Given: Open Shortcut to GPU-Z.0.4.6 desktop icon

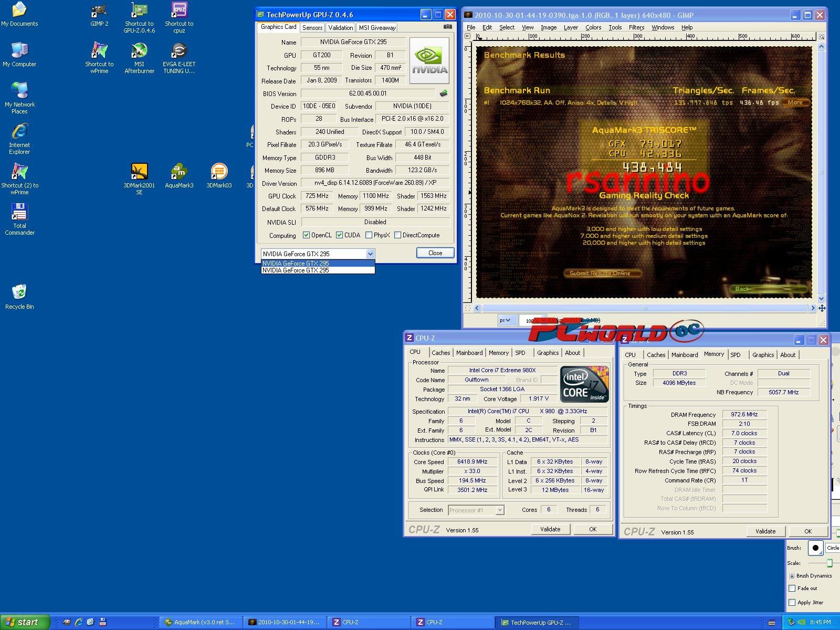Looking at the screenshot, I should (139, 18).
